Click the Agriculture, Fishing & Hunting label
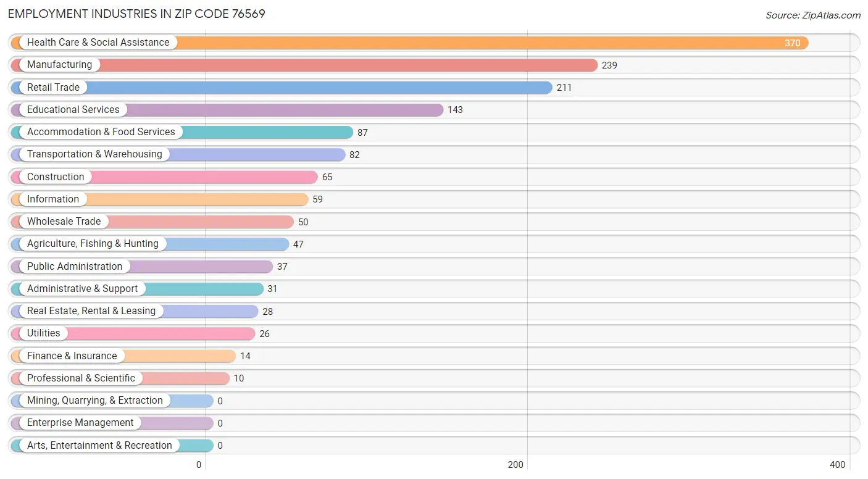Viewport: 868px width, 479px height. point(93,244)
